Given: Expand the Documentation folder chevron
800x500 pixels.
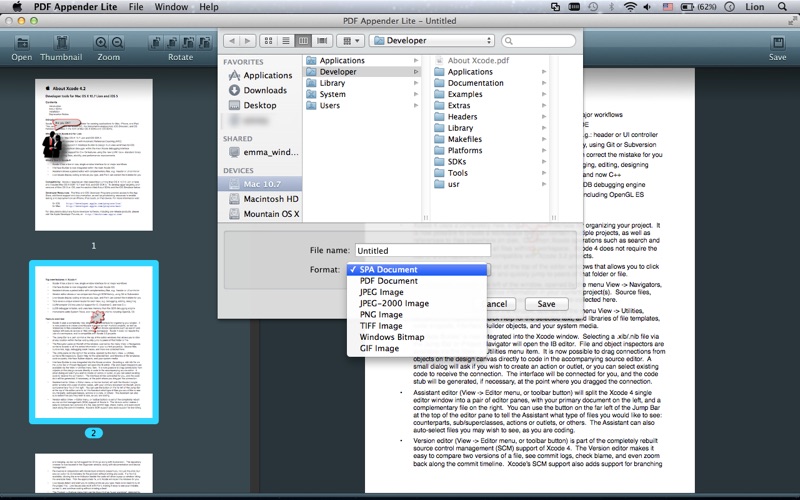Looking at the screenshot, I should (x=544, y=83).
